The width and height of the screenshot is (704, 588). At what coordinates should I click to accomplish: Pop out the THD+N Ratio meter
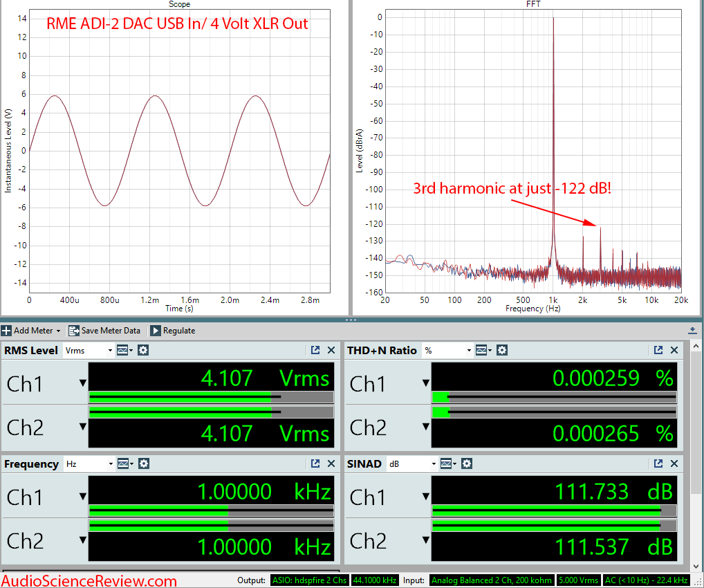658,350
